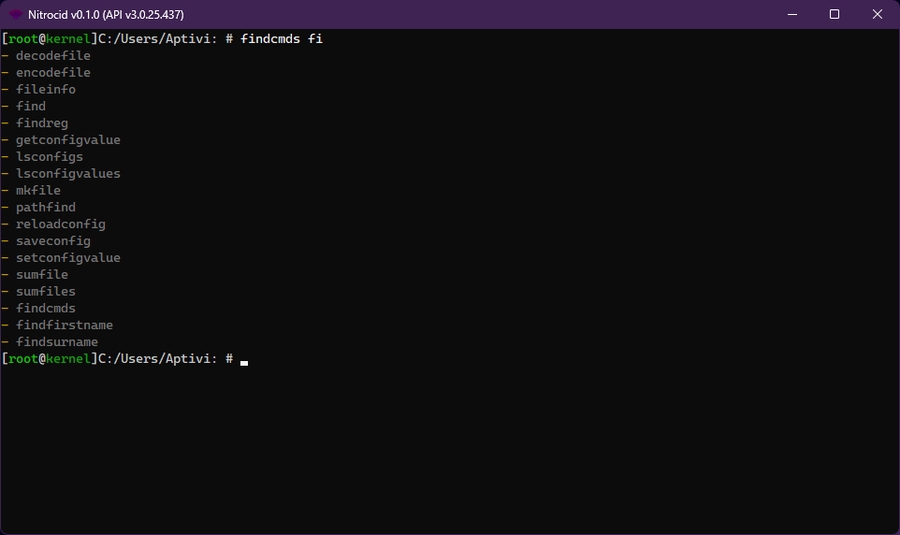Click the 'getconfigvalue' result line
The image size is (900, 535).
pos(67,140)
